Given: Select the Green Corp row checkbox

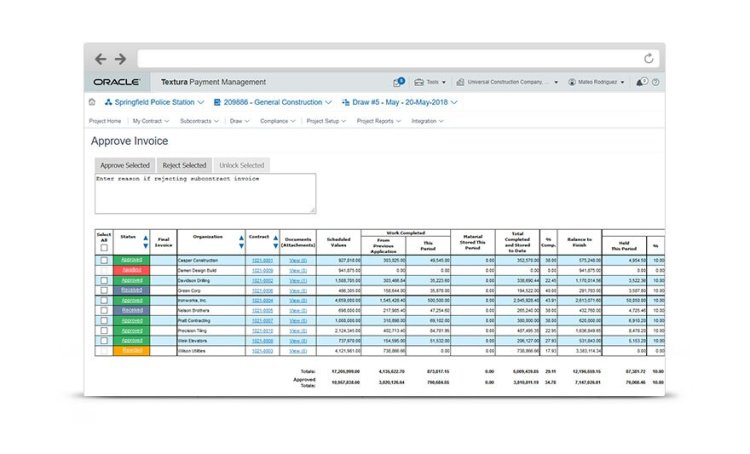Looking at the screenshot, I should click(104, 290).
